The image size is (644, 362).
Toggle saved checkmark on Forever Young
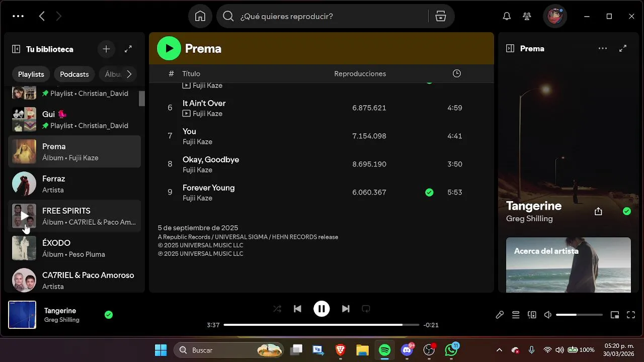(429, 192)
